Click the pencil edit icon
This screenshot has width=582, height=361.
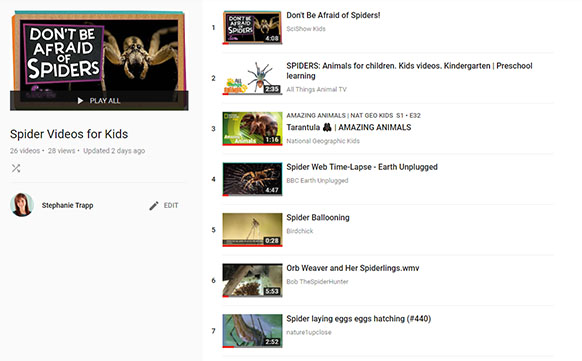tap(154, 206)
